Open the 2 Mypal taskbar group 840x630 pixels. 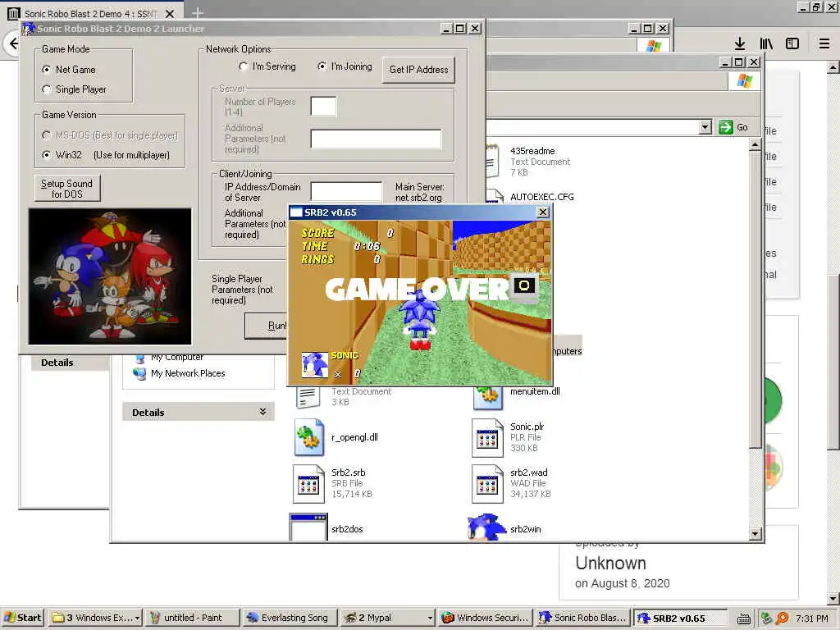(387, 618)
